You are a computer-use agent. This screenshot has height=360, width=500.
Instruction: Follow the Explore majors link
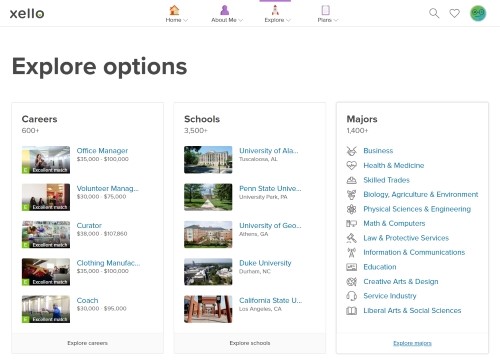coord(412,343)
